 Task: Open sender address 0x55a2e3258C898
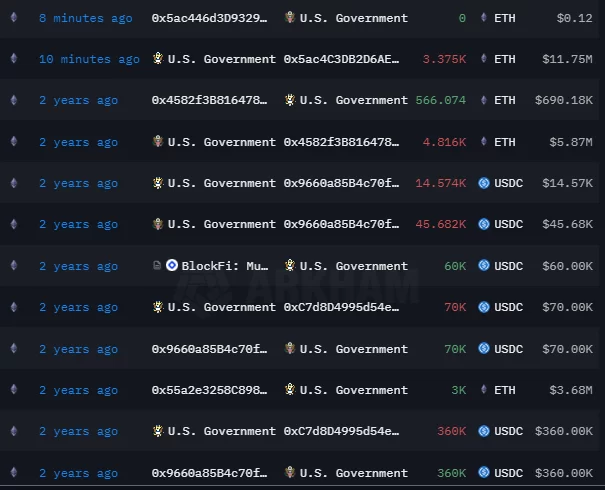pos(209,390)
